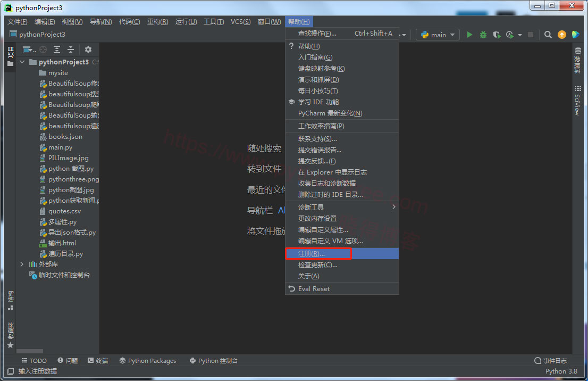Click the Python 3.8 interpreter status
The image size is (588, 381).
point(561,371)
